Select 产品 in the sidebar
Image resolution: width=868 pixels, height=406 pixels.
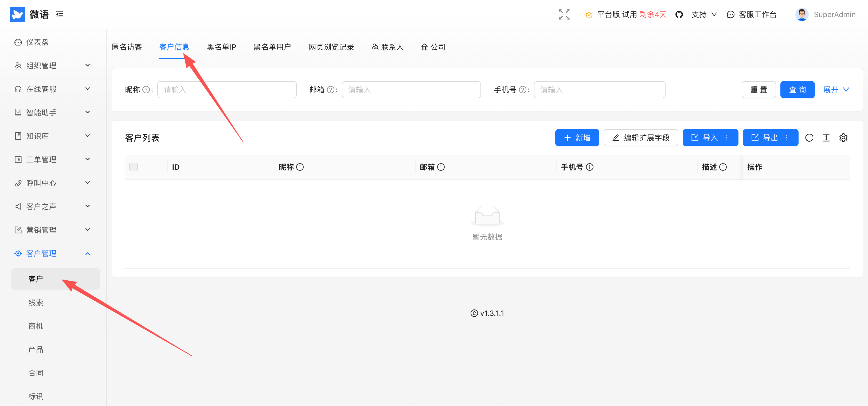55,349
